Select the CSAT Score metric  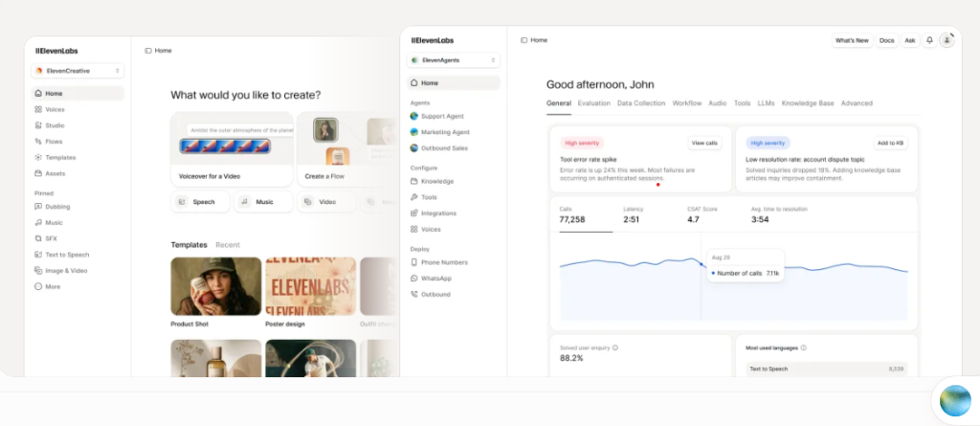point(702,215)
